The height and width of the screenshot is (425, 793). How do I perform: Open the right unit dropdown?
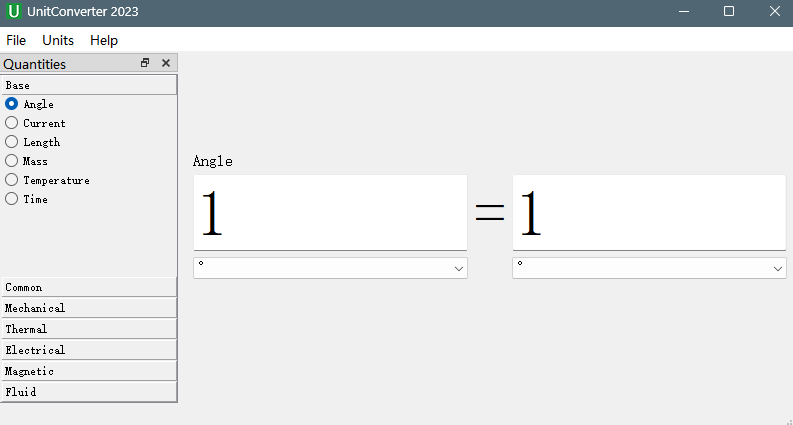(x=649, y=268)
